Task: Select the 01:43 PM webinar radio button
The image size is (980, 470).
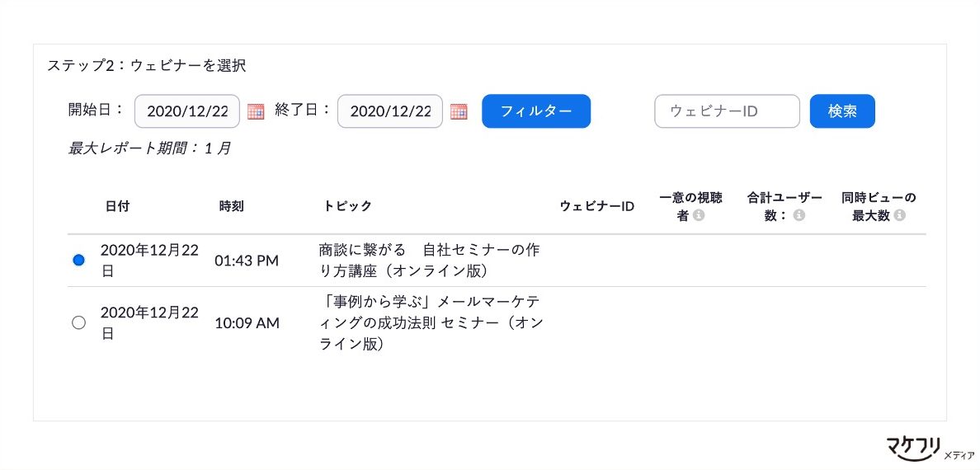Action: click(78, 261)
